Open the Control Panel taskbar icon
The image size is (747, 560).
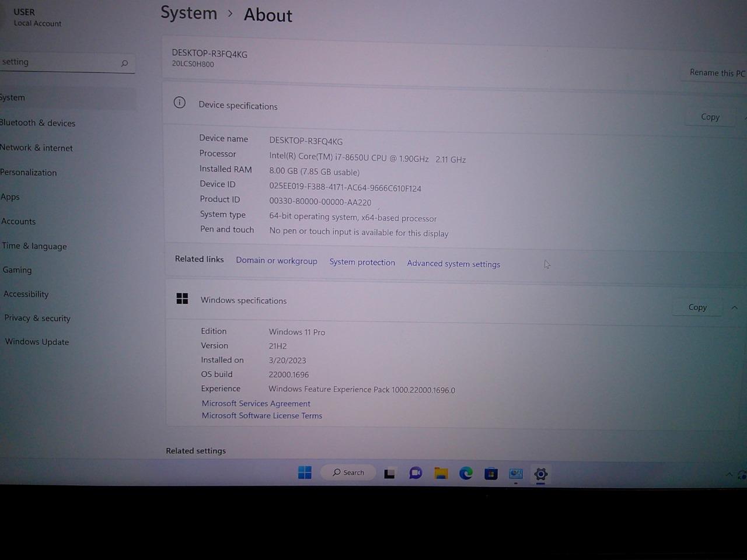point(516,474)
